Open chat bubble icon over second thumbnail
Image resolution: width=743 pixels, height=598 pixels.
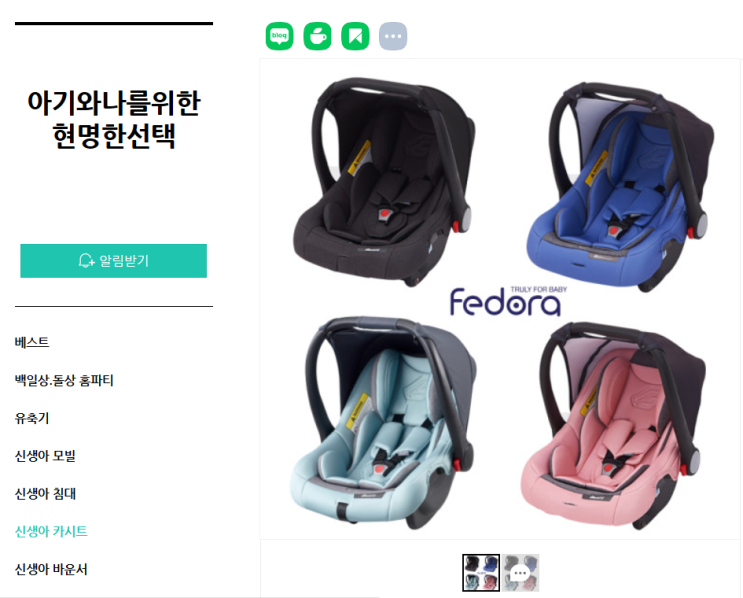pyautogui.click(x=520, y=573)
